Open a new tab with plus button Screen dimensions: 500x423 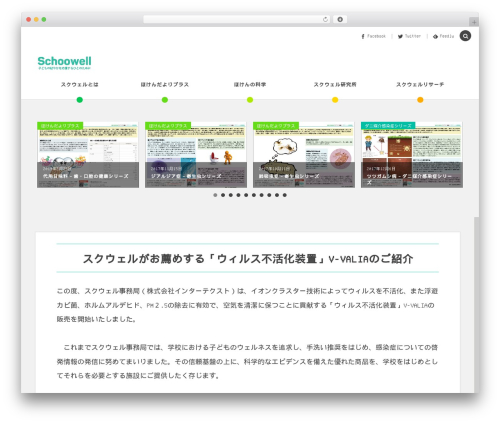(474, 22)
